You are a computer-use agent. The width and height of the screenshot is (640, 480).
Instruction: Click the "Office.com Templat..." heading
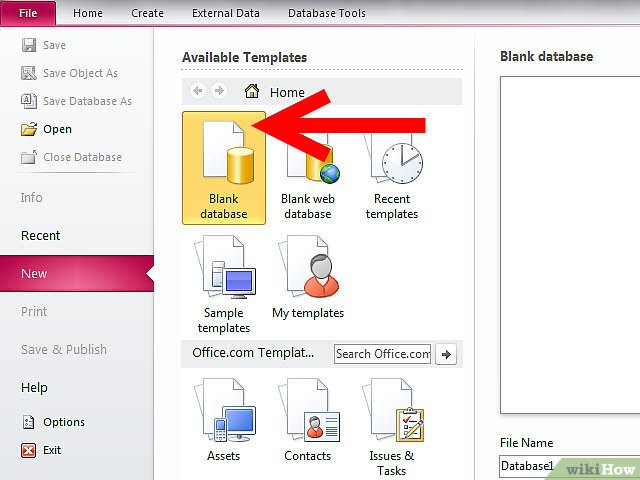pyautogui.click(x=253, y=352)
